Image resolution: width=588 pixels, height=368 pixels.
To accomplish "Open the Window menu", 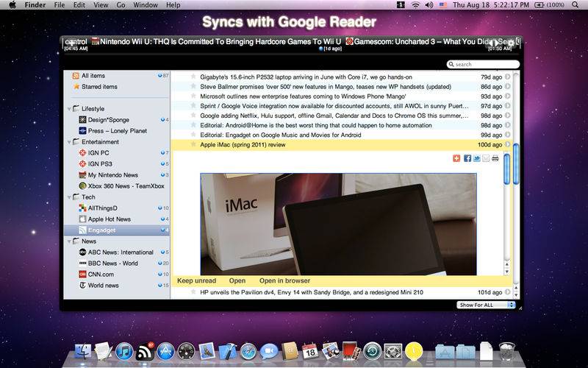I will (x=146, y=5).
